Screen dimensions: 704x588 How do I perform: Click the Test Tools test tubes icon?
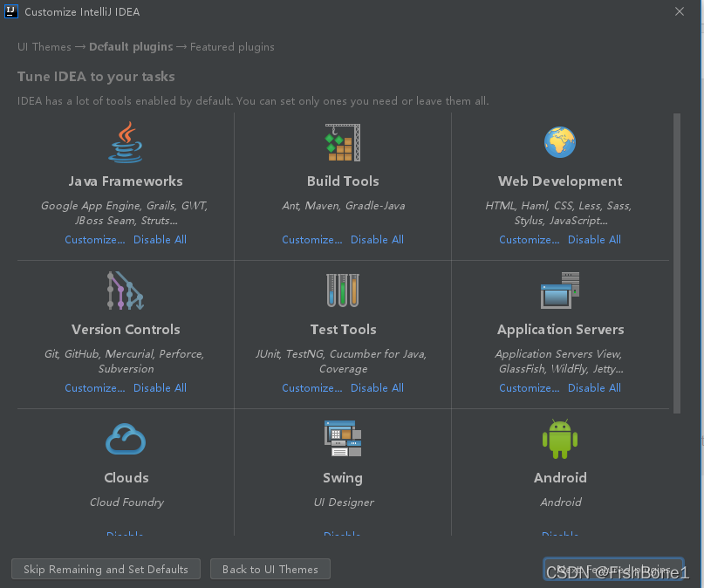coord(343,291)
